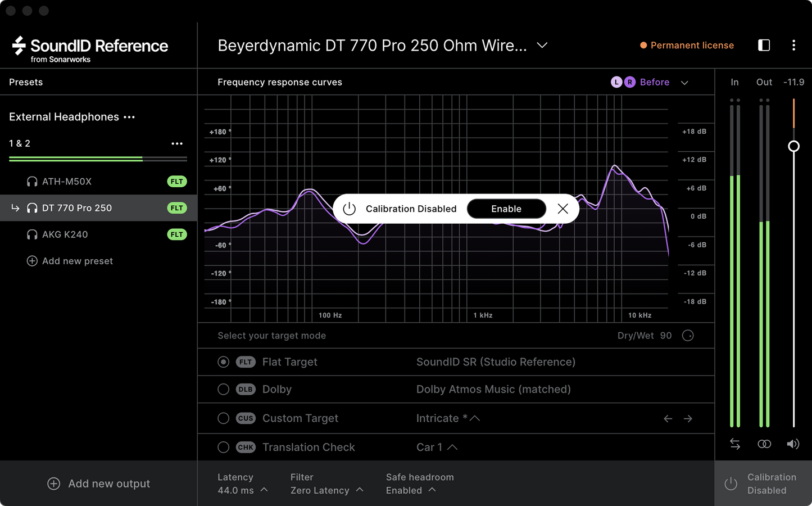
Task: Toggle Calibration Disabled power button in bottom corner
Action: click(x=731, y=484)
